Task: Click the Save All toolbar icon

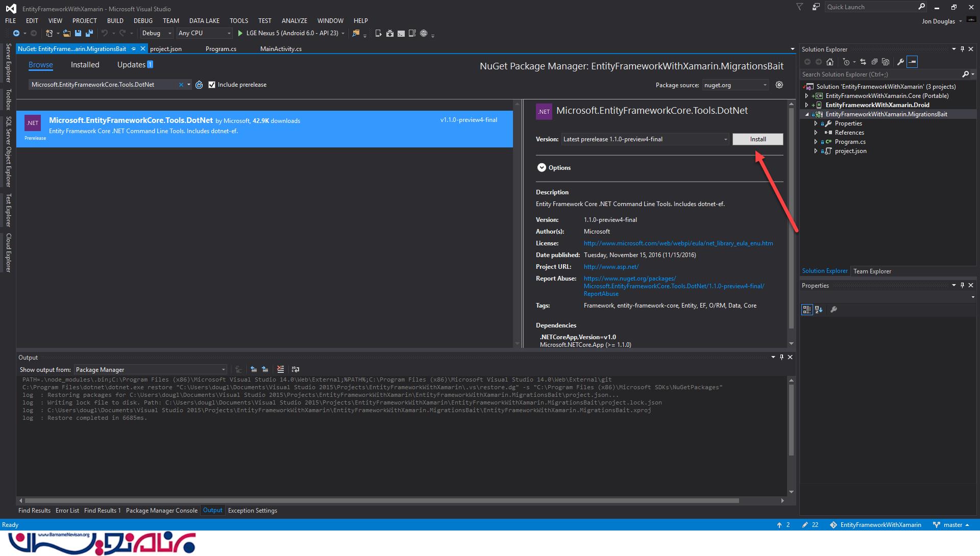Action: point(89,33)
